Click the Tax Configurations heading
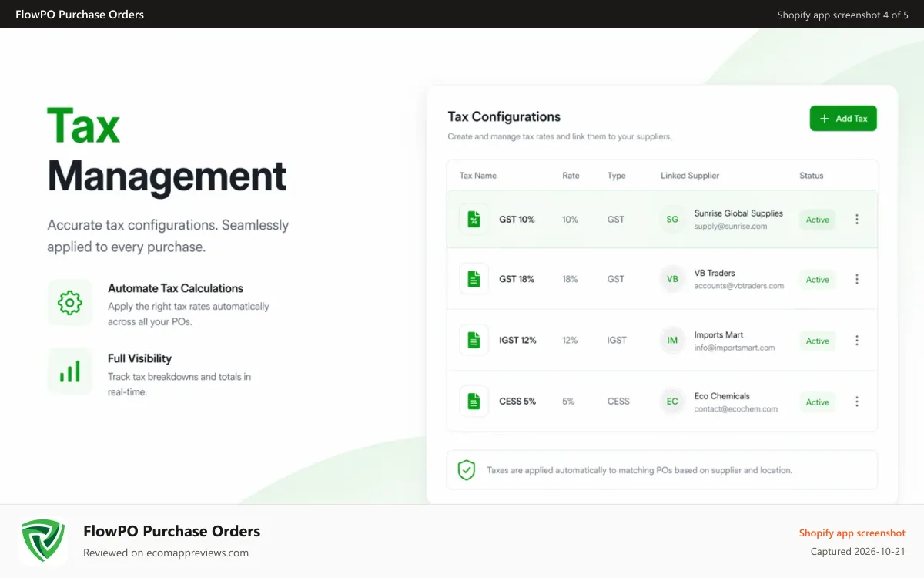Screen dimensions: 924x578 504,117
